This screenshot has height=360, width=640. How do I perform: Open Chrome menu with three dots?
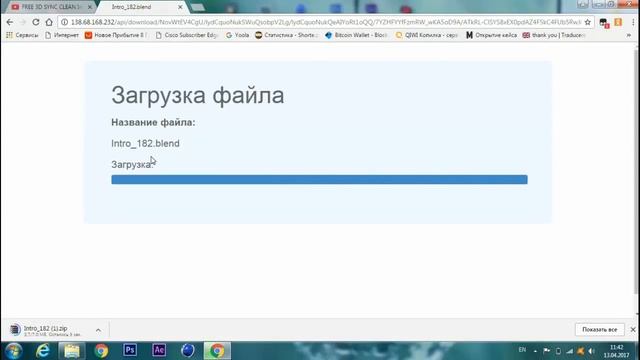(633, 22)
